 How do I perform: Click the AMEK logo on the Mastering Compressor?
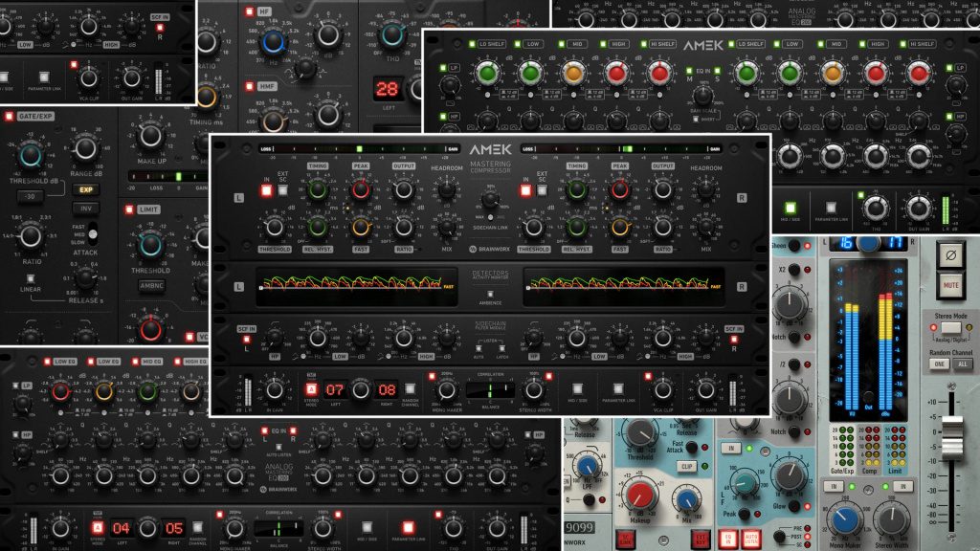tap(490, 149)
